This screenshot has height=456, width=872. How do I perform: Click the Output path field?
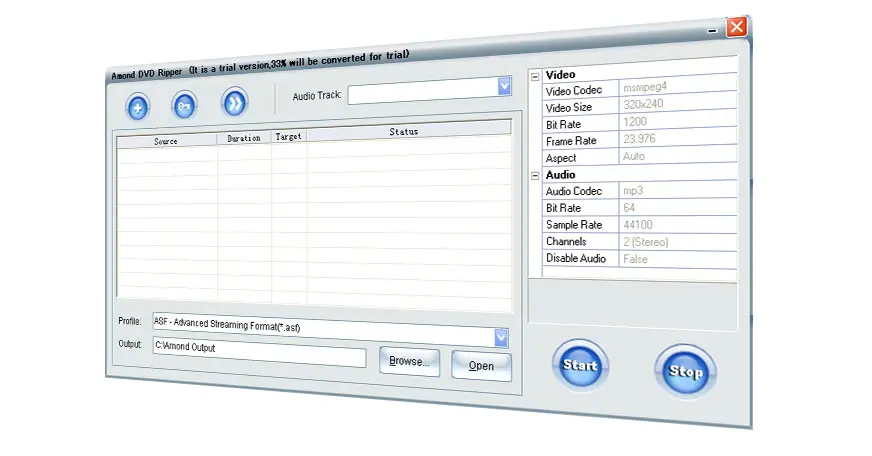259,351
